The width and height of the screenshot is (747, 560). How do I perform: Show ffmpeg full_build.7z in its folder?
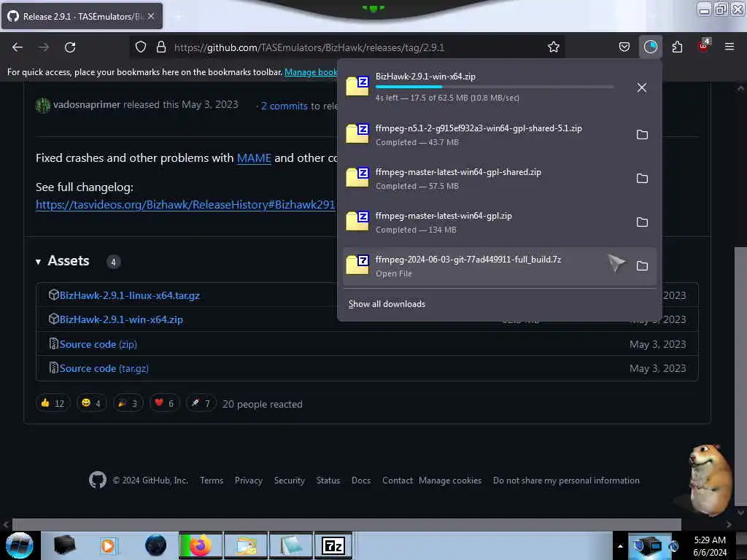[642, 266]
